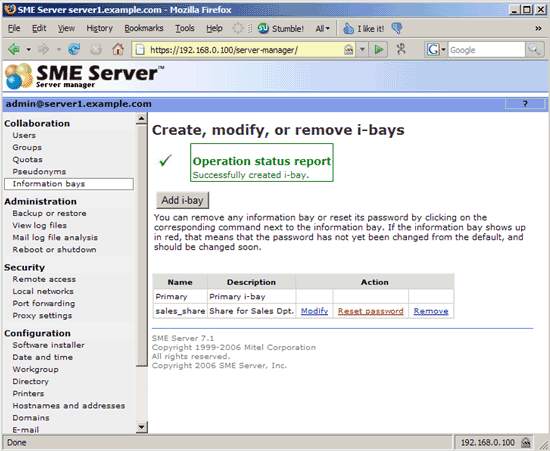
Task: Open the View menu
Action: click(66, 28)
